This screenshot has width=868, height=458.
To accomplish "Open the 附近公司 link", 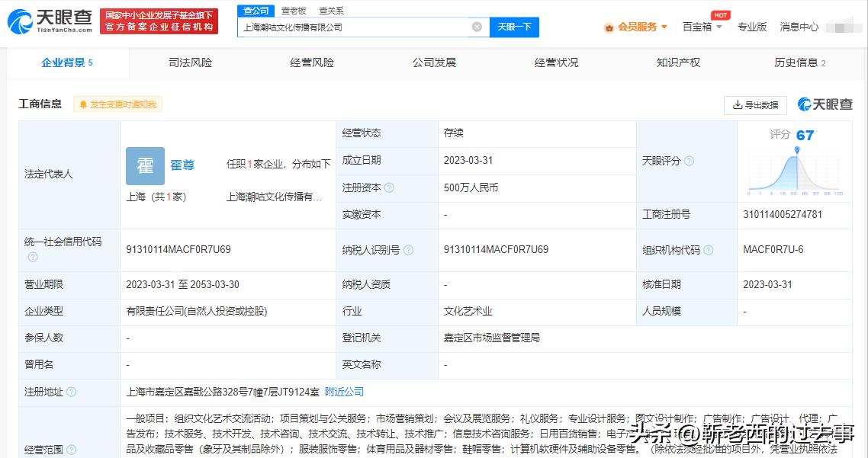I will (x=346, y=392).
